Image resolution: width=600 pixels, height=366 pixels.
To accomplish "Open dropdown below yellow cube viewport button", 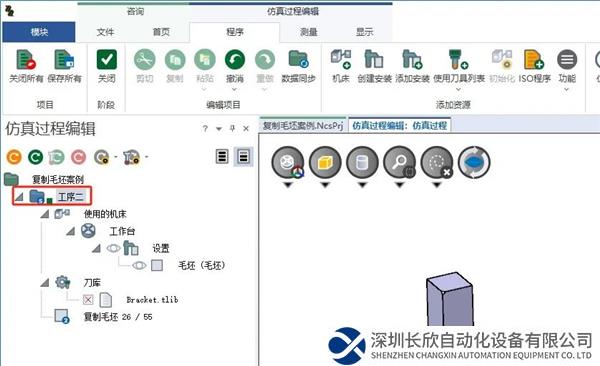I will [325, 185].
